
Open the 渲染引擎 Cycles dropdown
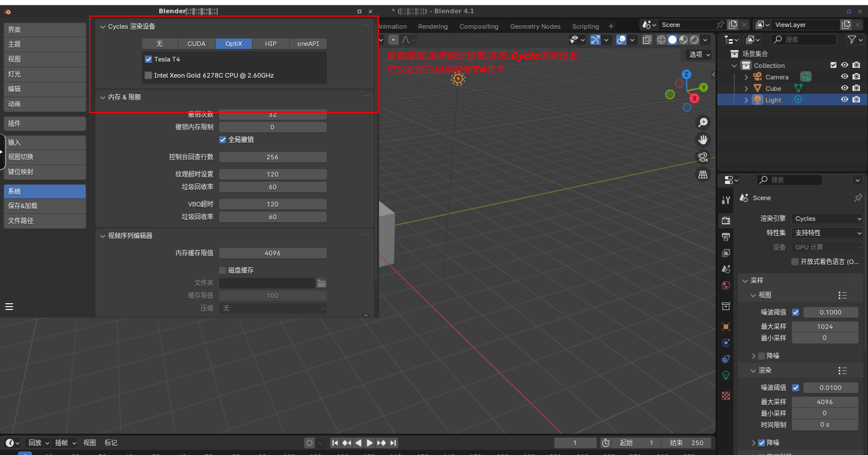(x=827, y=219)
